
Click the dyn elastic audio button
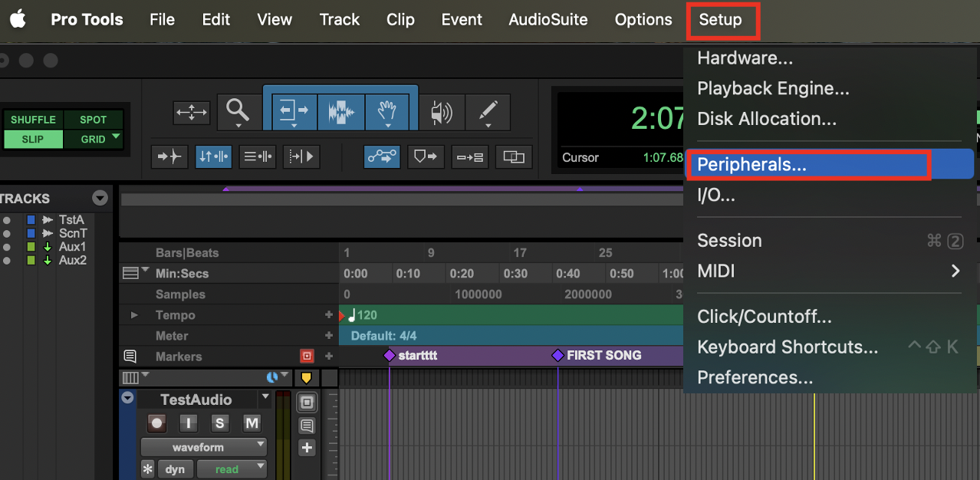click(175, 469)
